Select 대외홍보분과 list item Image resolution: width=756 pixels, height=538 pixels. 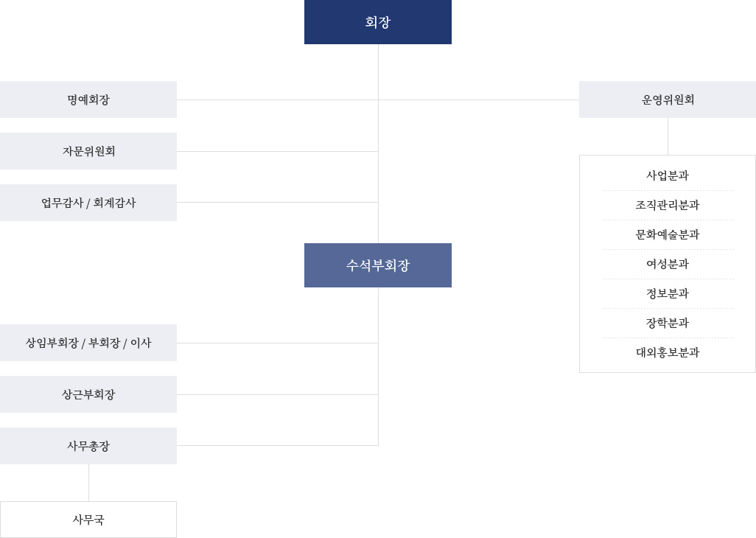coord(668,352)
